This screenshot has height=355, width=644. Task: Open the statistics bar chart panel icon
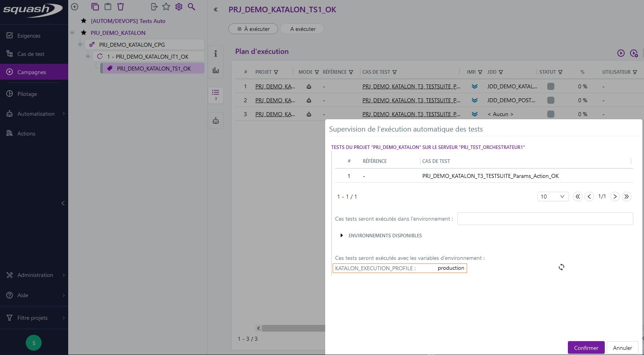[216, 71]
